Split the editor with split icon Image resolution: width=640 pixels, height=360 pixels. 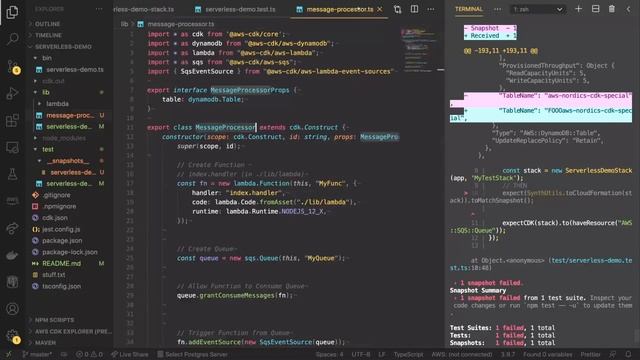414,9
